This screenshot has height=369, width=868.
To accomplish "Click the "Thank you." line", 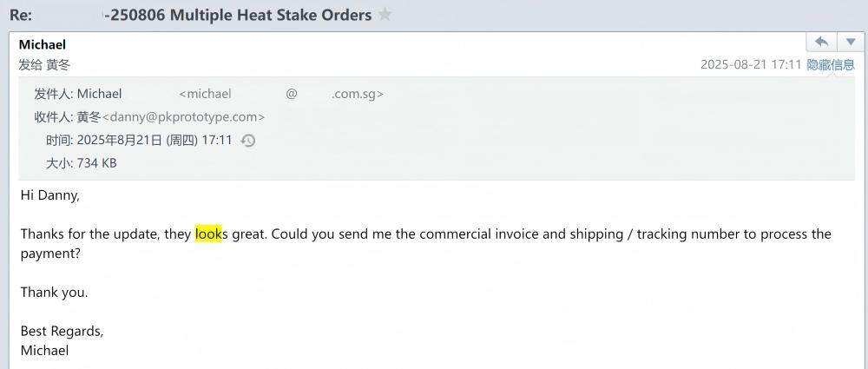I will (x=55, y=293).
